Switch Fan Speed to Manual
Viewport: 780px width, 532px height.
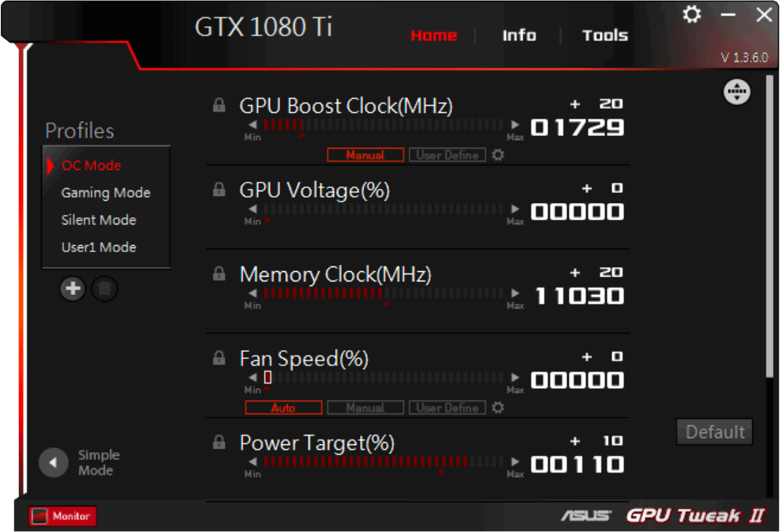point(365,408)
